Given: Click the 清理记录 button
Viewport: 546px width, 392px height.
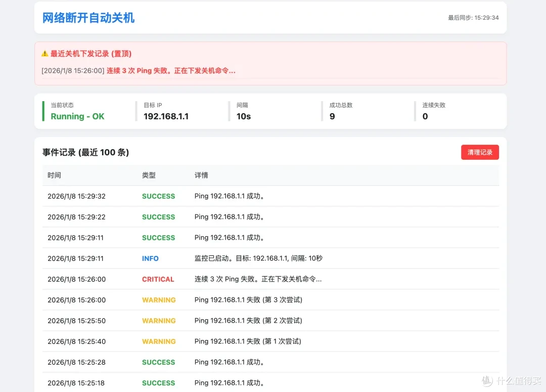Looking at the screenshot, I should click(x=479, y=152).
